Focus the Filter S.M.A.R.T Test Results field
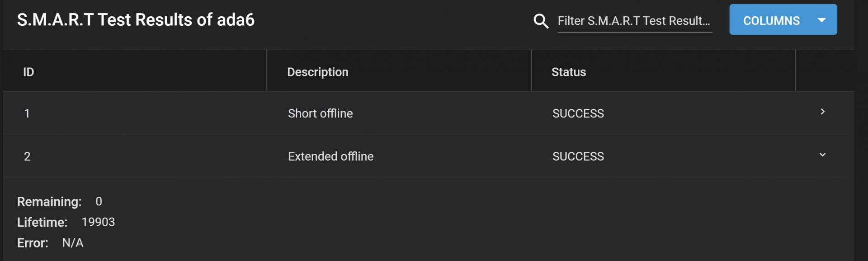 (x=634, y=21)
